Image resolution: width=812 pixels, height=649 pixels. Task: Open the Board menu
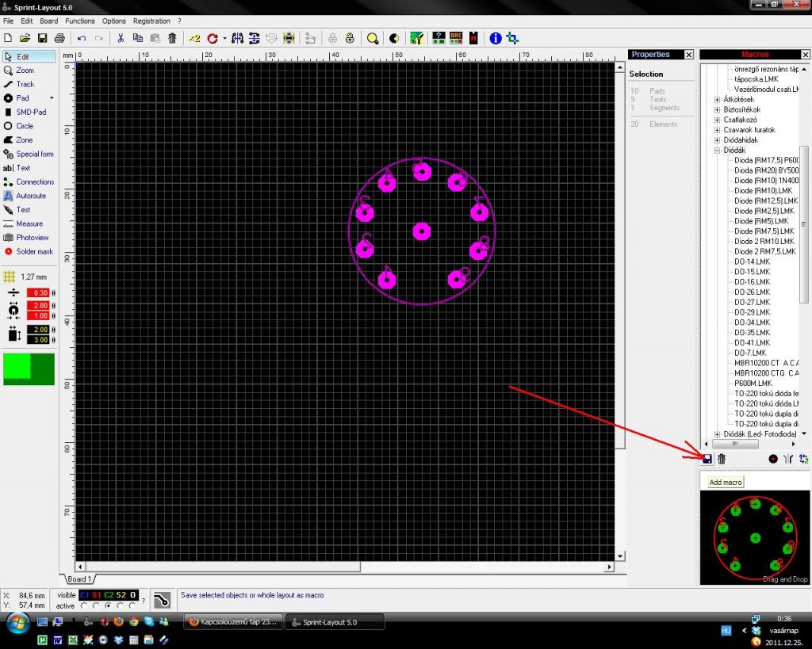click(48, 21)
